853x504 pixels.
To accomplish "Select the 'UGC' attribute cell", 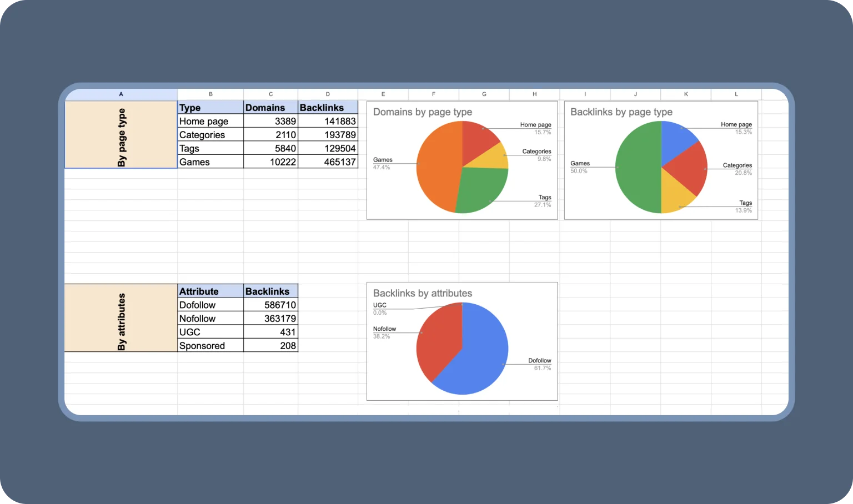I will pyautogui.click(x=210, y=332).
